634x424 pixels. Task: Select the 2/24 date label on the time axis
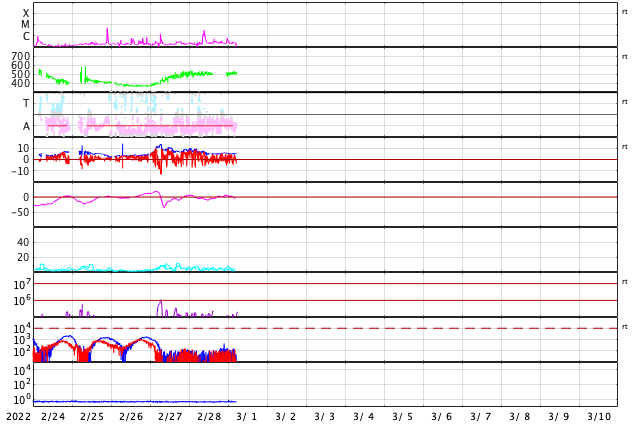53,417
